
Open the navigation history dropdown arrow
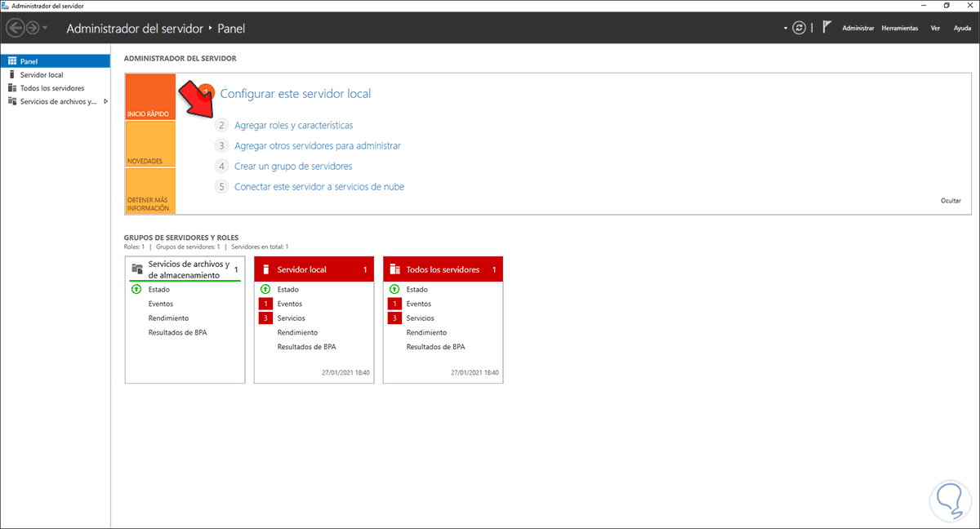tap(45, 29)
